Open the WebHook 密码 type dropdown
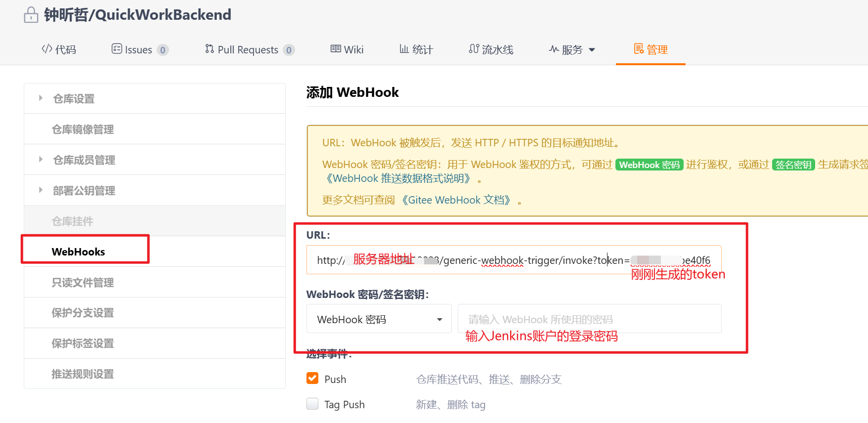This screenshot has width=868, height=423. [x=379, y=319]
